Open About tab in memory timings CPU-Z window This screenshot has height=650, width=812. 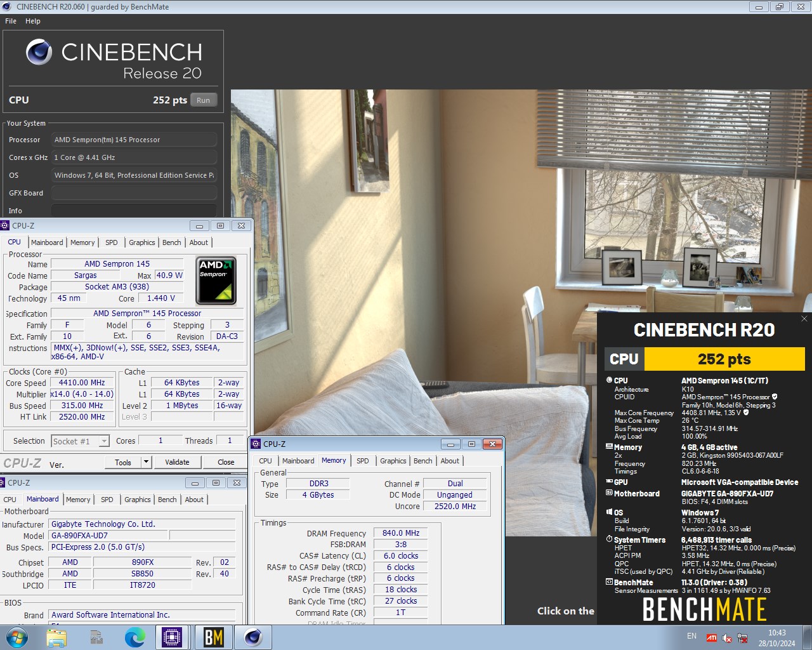click(x=450, y=461)
